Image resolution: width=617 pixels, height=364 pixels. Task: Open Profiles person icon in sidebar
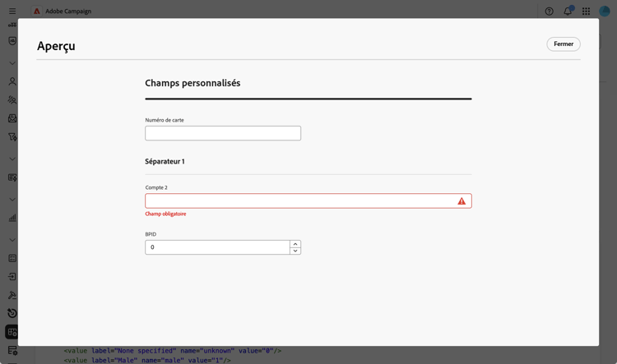click(x=12, y=81)
